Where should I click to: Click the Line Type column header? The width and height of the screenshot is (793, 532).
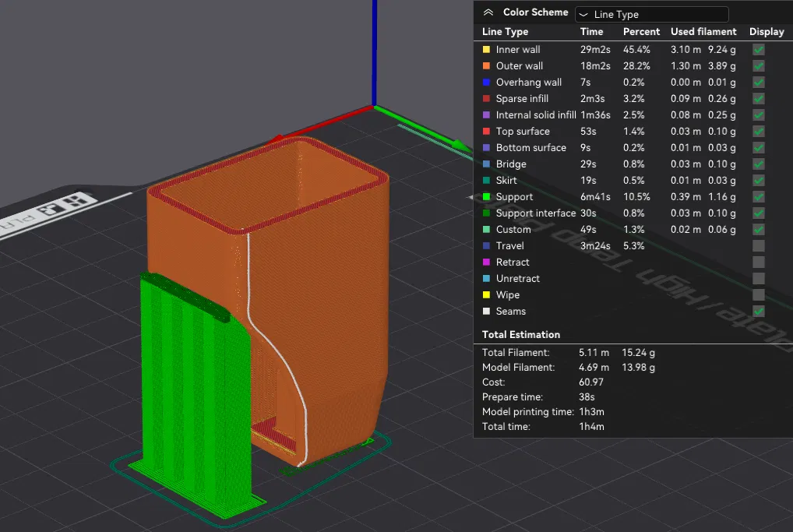pos(506,31)
